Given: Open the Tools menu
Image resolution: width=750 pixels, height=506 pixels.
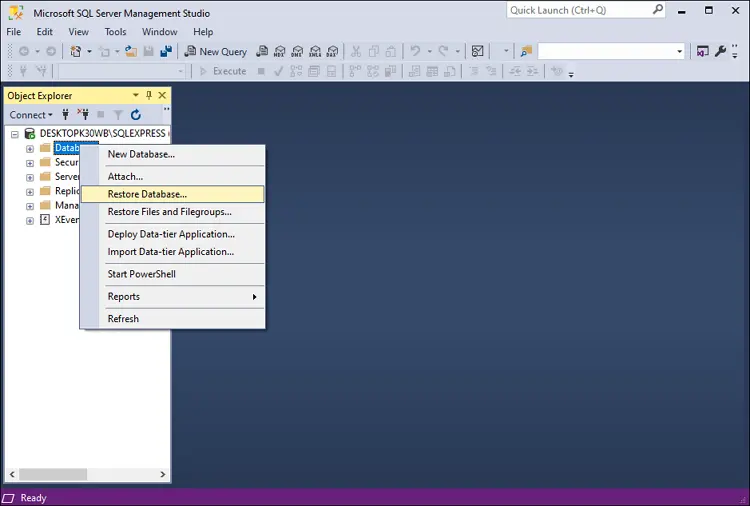Looking at the screenshot, I should pyautogui.click(x=115, y=32).
